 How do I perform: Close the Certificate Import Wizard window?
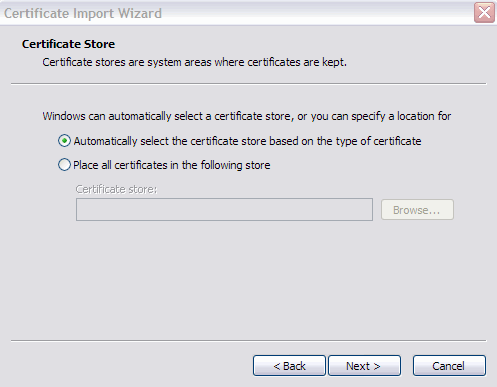tap(484, 13)
